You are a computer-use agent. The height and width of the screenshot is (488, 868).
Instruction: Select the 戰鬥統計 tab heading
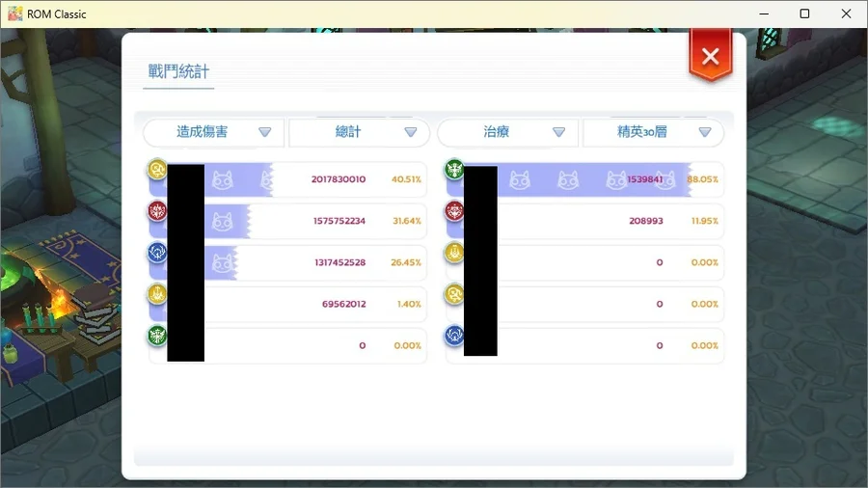pos(178,71)
